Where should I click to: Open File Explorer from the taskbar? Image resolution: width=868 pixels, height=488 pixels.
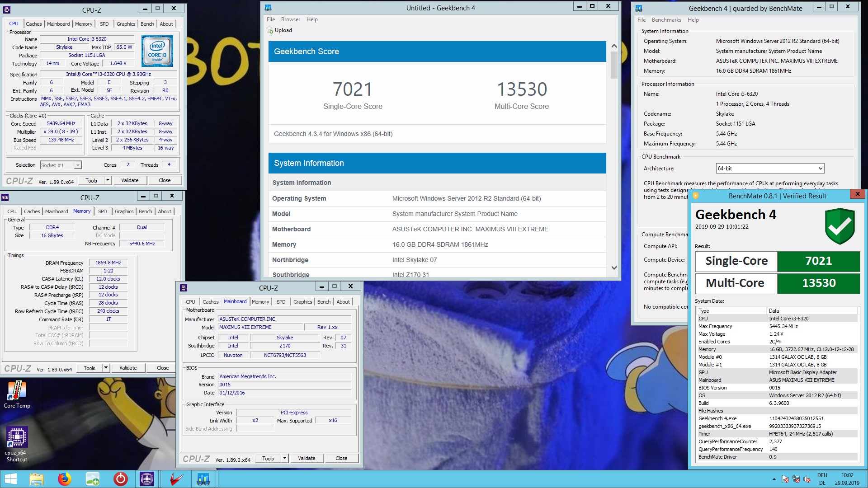(36, 479)
